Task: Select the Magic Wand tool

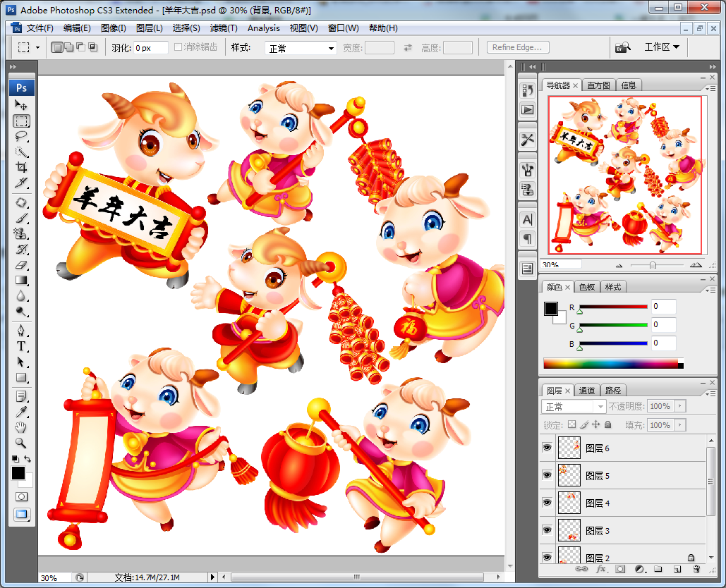Action: [x=21, y=152]
